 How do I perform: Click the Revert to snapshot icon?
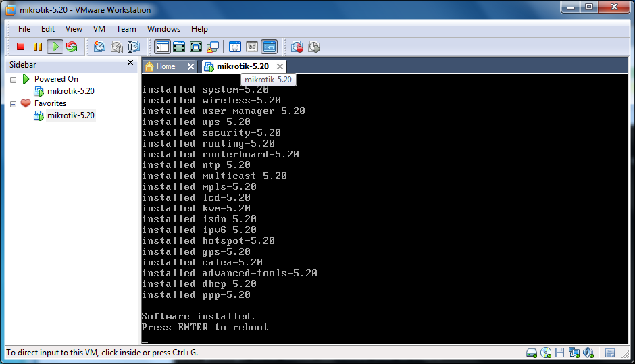(x=117, y=47)
